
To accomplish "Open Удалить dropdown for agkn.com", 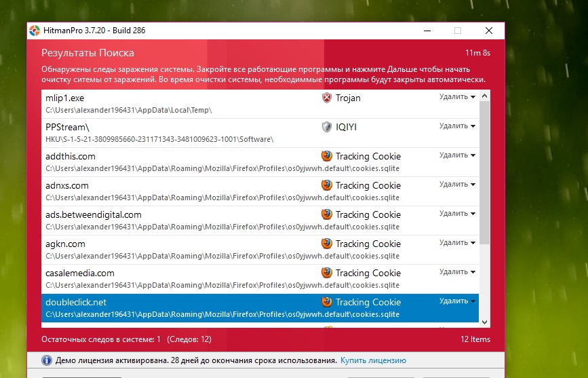I will click(x=457, y=243).
